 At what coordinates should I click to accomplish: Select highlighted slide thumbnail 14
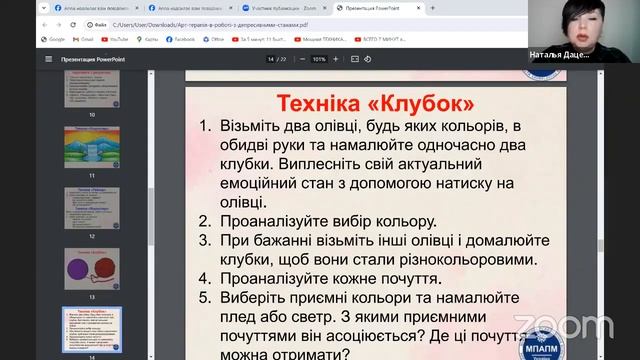coord(92,329)
